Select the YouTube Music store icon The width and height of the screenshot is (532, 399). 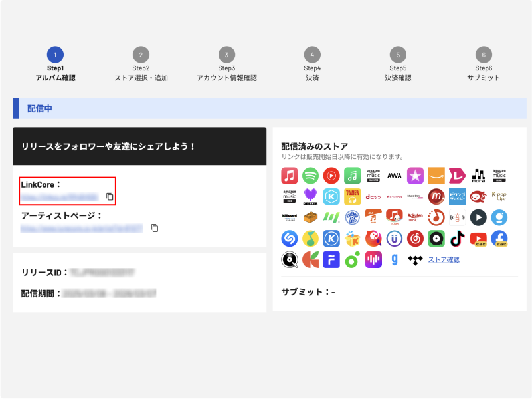pos(331,176)
